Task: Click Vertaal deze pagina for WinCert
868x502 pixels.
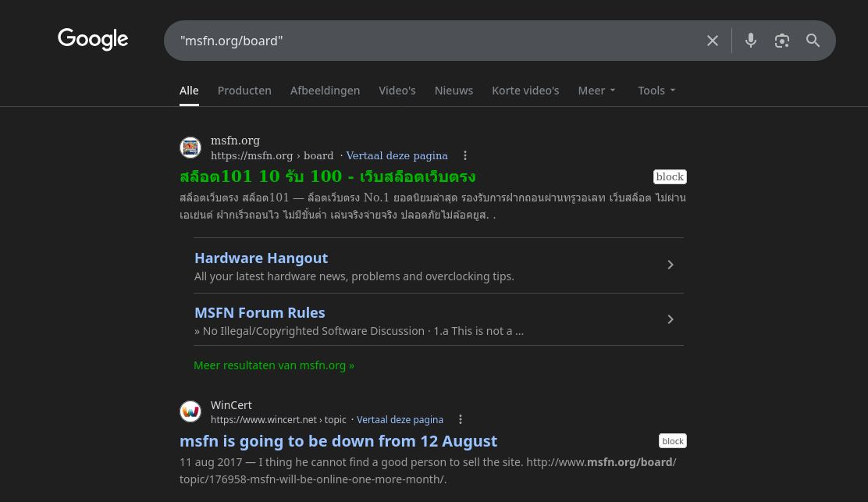Action: 400,419
